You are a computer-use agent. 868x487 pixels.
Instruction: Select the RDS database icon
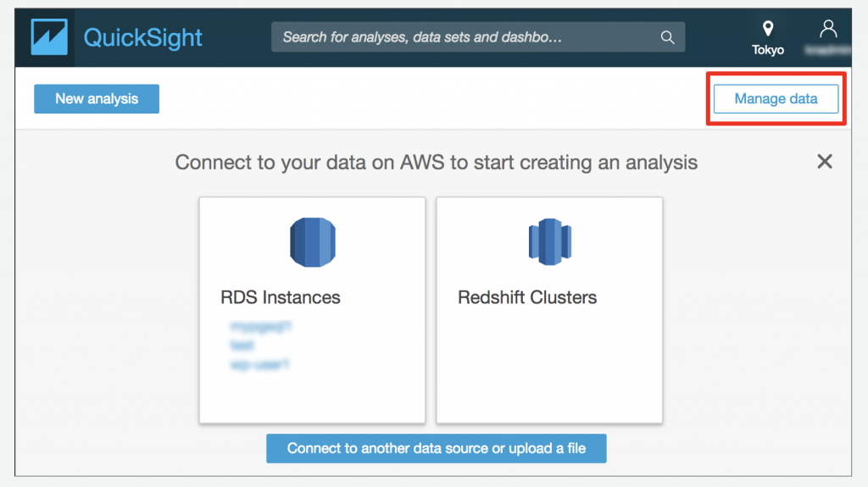pos(312,242)
